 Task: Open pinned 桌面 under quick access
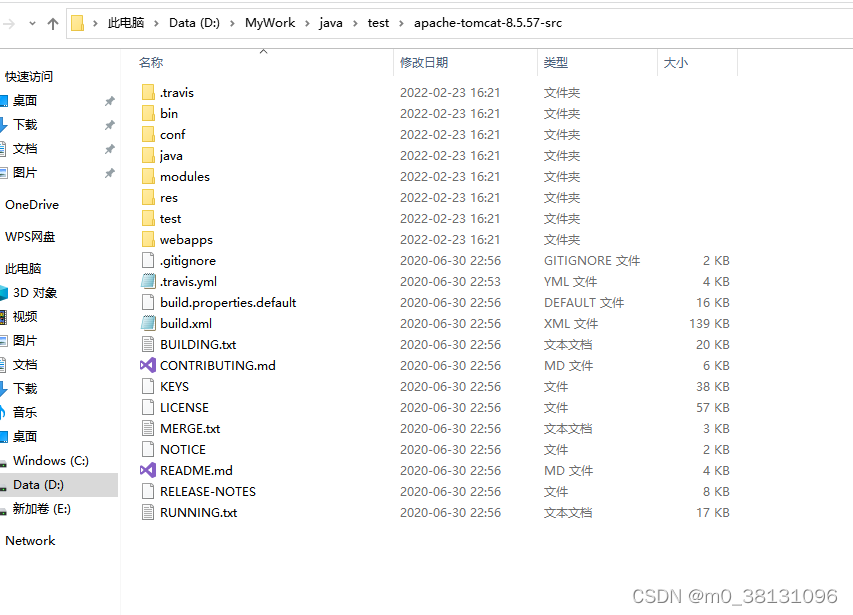pyautogui.click(x=25, y=101)
